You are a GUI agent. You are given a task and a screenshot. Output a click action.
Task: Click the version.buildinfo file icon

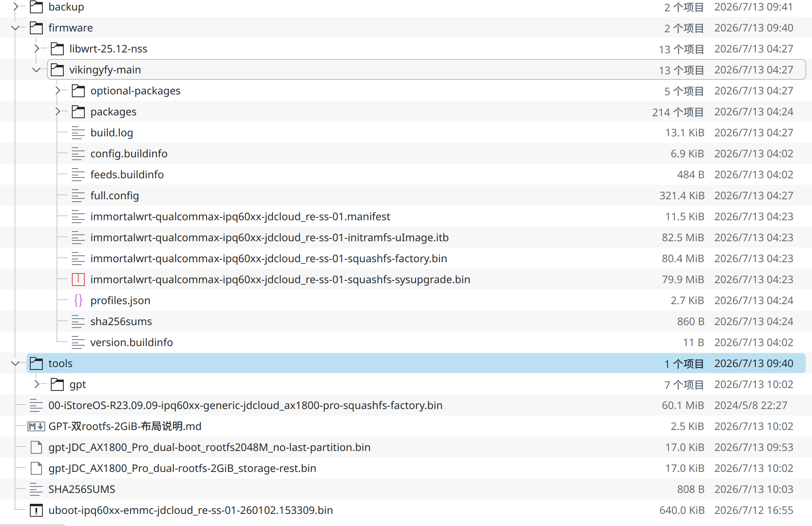click(x=78, y=342)
